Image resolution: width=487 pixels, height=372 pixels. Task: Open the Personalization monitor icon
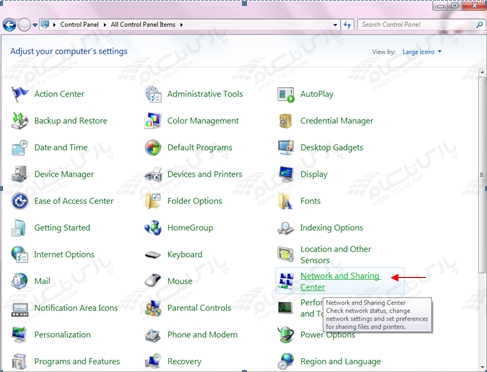[20, 335]
